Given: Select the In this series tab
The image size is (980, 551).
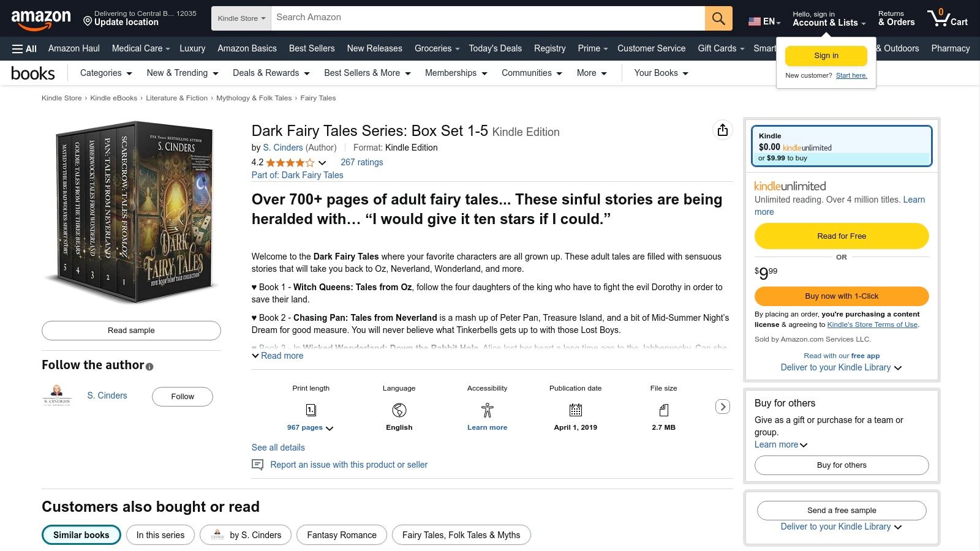Looking at the screenshot, I should (x=160, y=535).
